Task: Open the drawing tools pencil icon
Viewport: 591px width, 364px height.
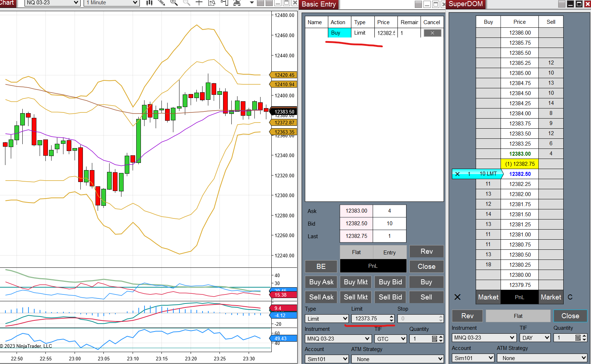Action: coord(161,3)
